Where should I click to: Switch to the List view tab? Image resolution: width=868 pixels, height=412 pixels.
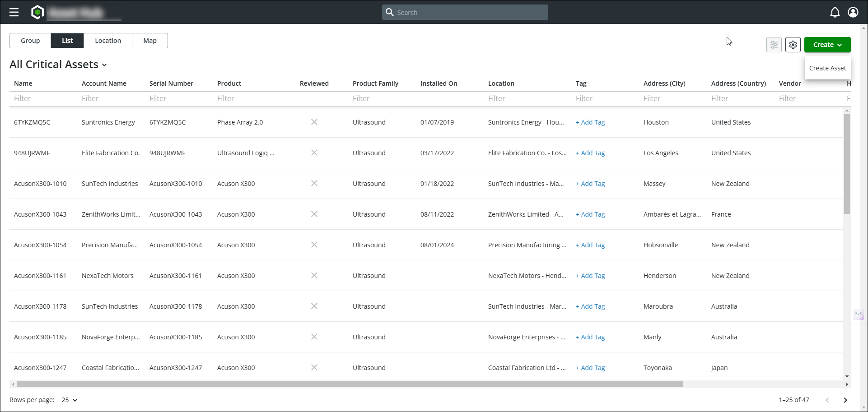[x=67, y=41]
